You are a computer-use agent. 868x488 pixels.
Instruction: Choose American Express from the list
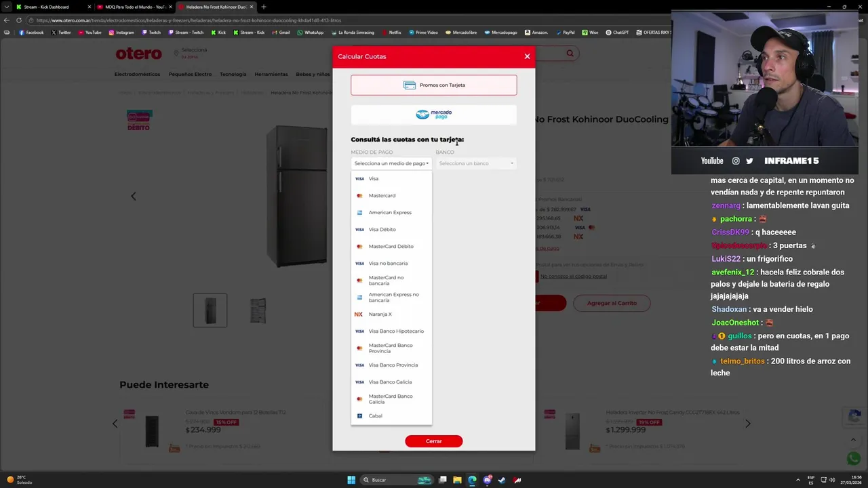coord(391,212)
